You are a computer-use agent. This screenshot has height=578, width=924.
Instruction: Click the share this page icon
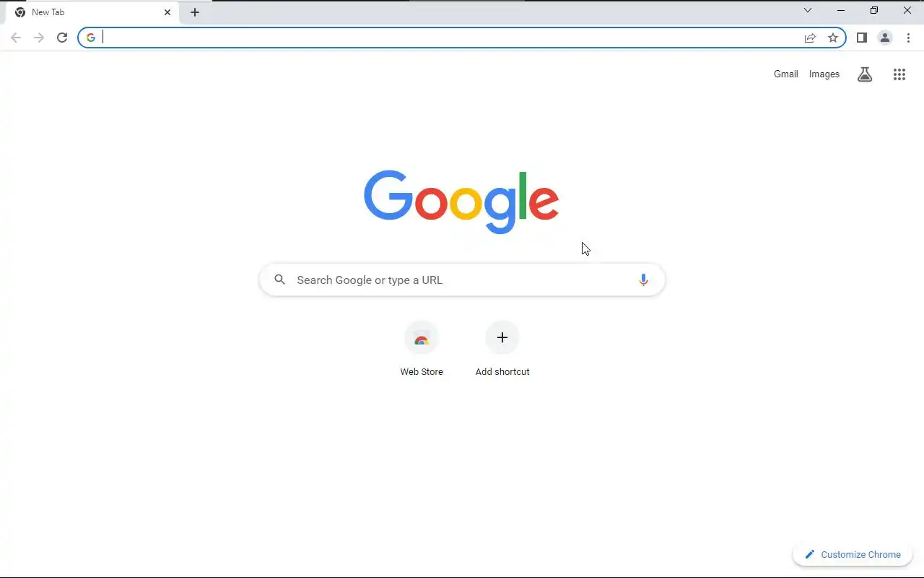810,38
